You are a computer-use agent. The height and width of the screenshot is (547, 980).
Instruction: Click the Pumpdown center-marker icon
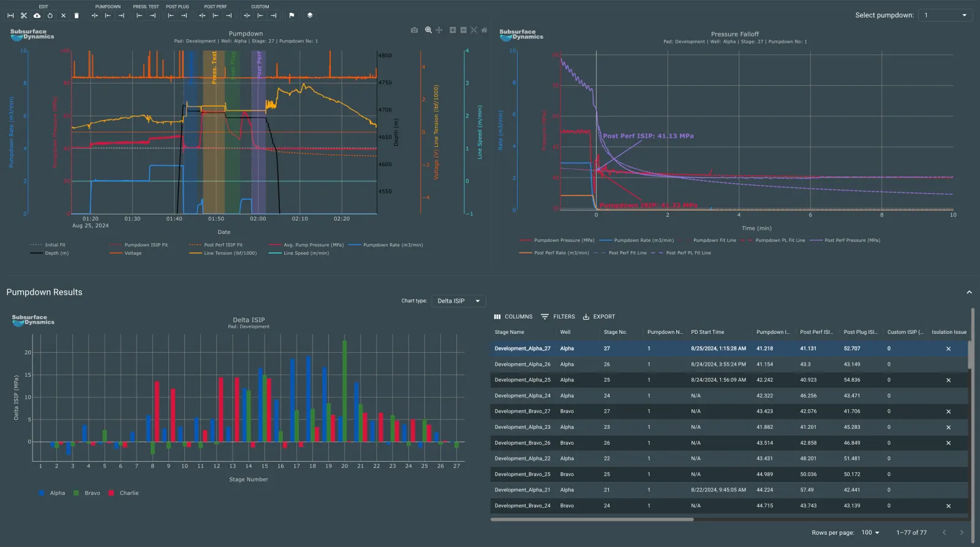point(95,15)
